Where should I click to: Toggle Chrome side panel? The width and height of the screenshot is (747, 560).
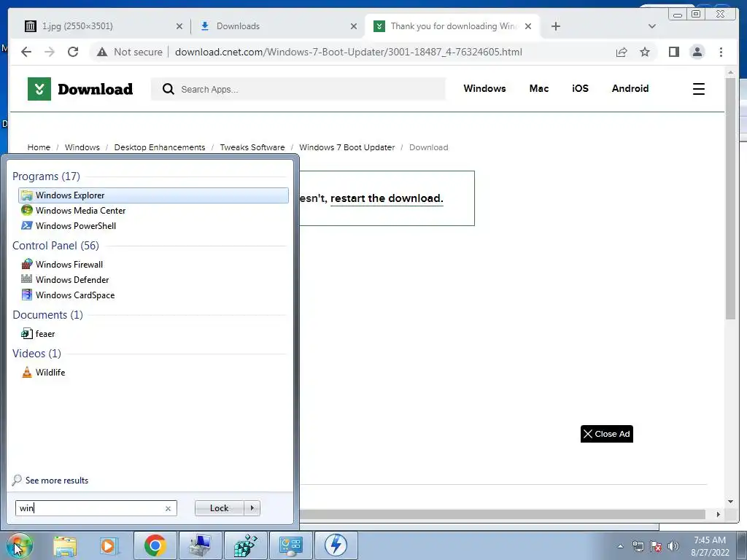tap(673, 52)
